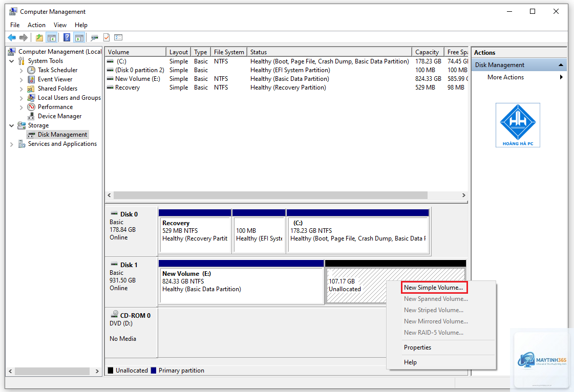Click the Storage drives icon
Image resolution: width=574 pixels, height=392 pixels.
[22, 125]
